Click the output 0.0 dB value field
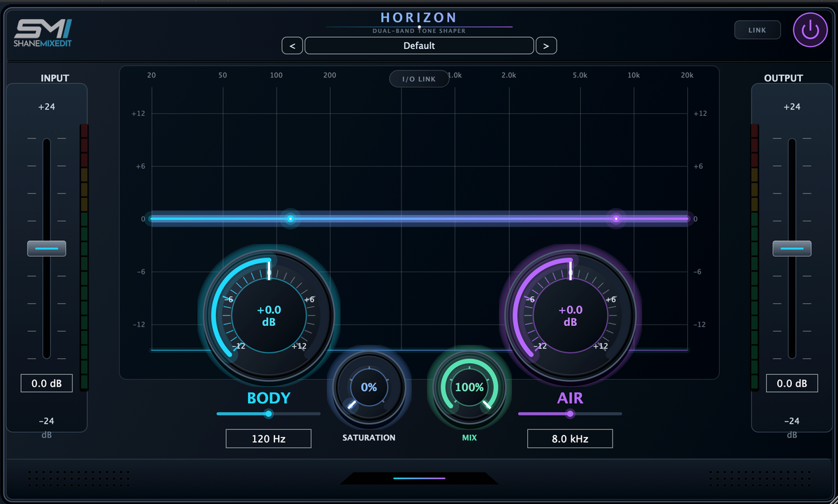This screenshot has height=504, width=838. coord(792,383)
